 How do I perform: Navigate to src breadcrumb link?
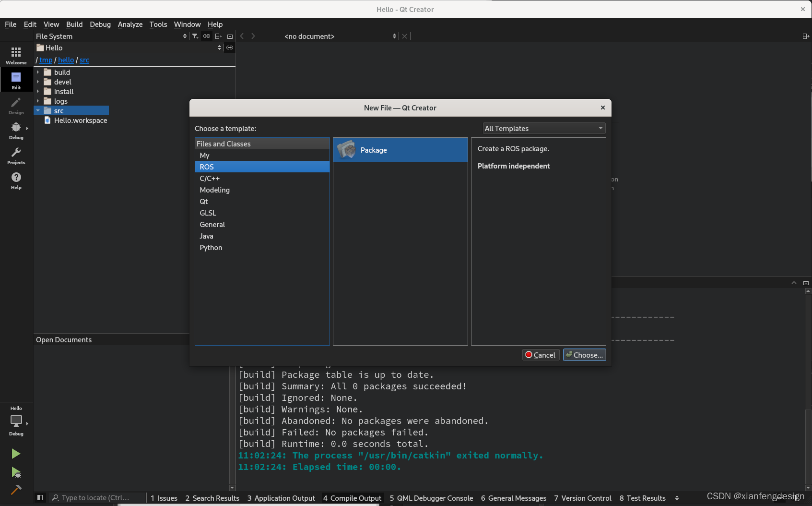tap(84, 60)
